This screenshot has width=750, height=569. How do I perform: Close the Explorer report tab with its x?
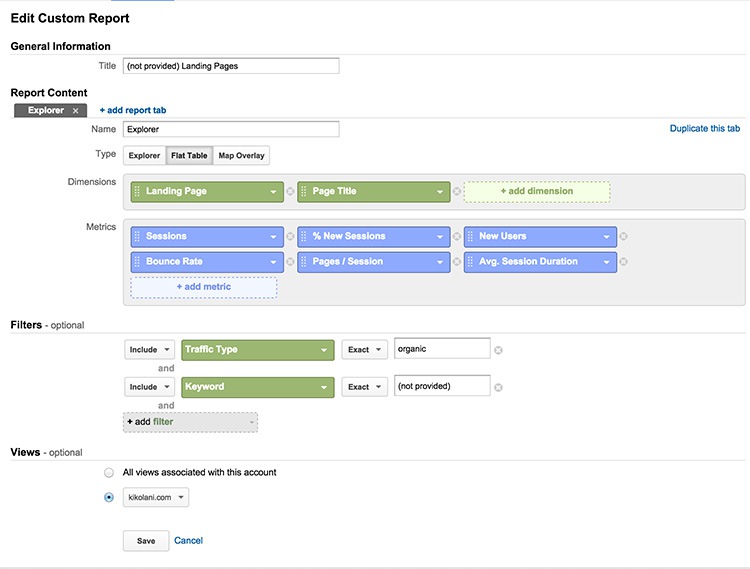pos(76,110)
